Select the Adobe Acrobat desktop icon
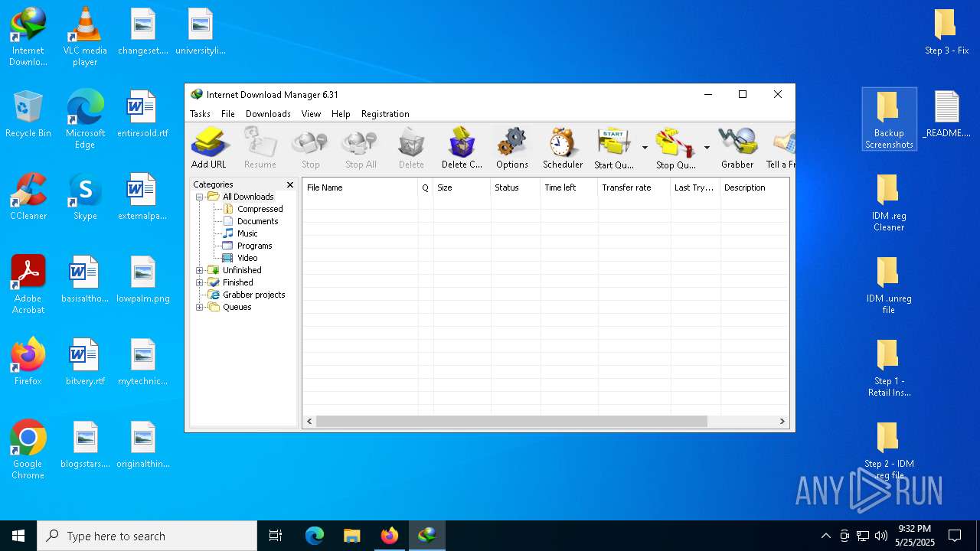Image resolution: width=980 pixels, height=551 pixels. pyautogui.click(x=28, y=285)
